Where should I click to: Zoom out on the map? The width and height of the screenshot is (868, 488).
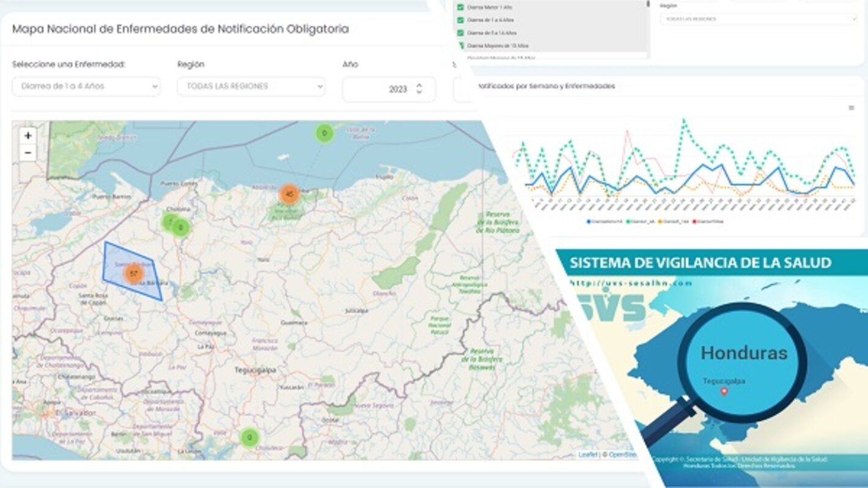[x=28, y=153]
